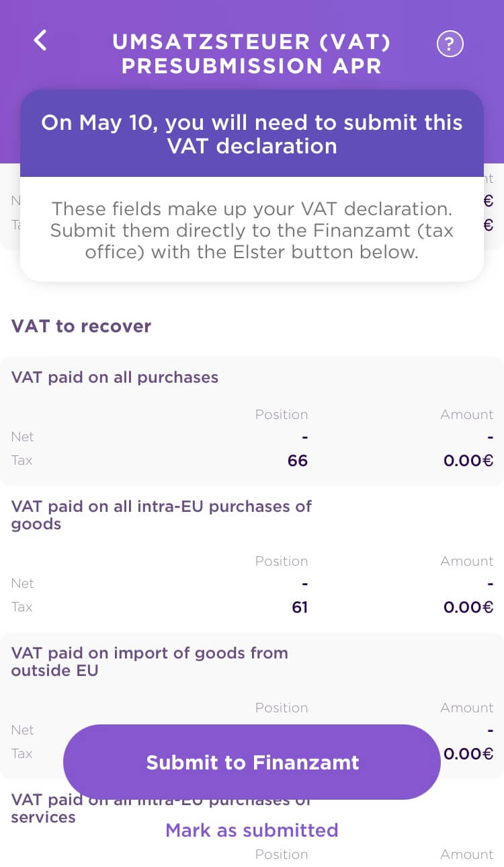Tap the Position column header under all purchases
504x867 pixels.
pyautogui.click(x=282, y=414)
